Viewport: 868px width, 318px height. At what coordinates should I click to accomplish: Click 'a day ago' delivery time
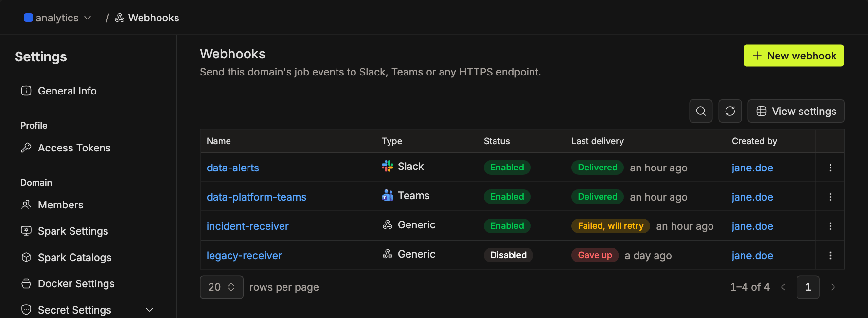pyautogui.click(x=648, y=256)
